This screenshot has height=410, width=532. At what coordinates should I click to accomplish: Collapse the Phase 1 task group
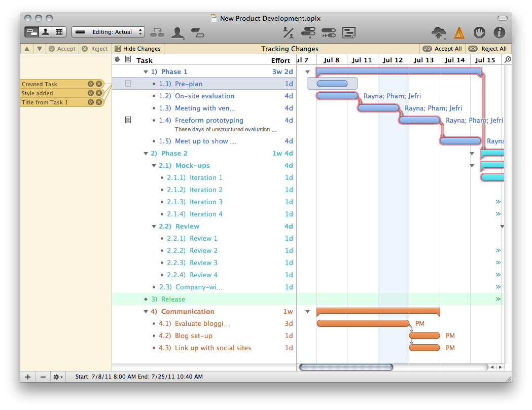tap(146, 72)
